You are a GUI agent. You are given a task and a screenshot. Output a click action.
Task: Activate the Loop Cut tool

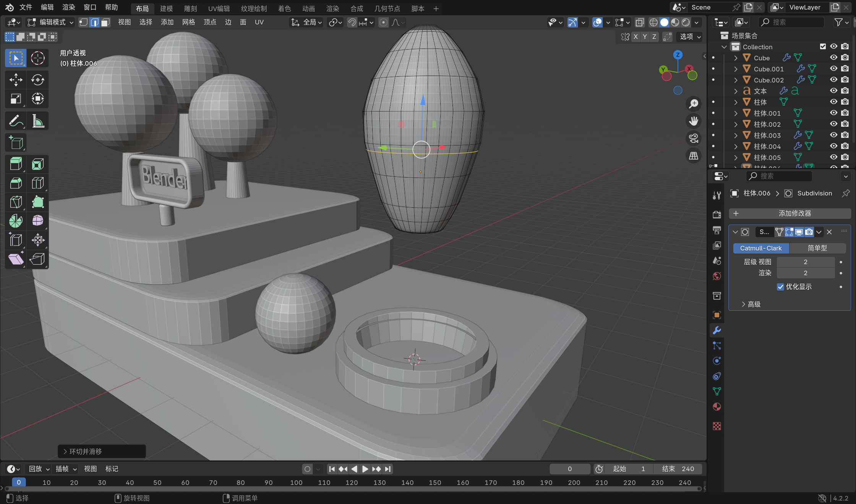click(37, 183)
